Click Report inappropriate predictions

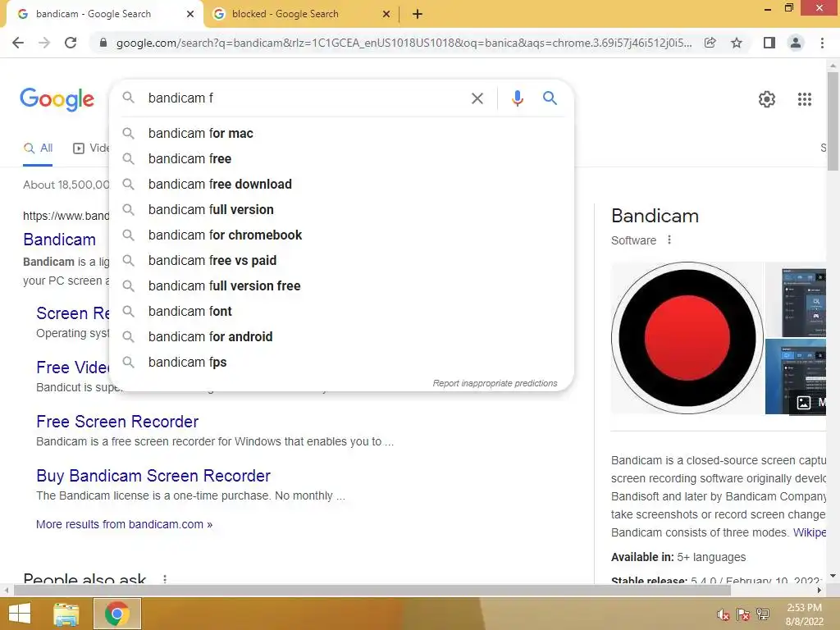pos(495,384)
